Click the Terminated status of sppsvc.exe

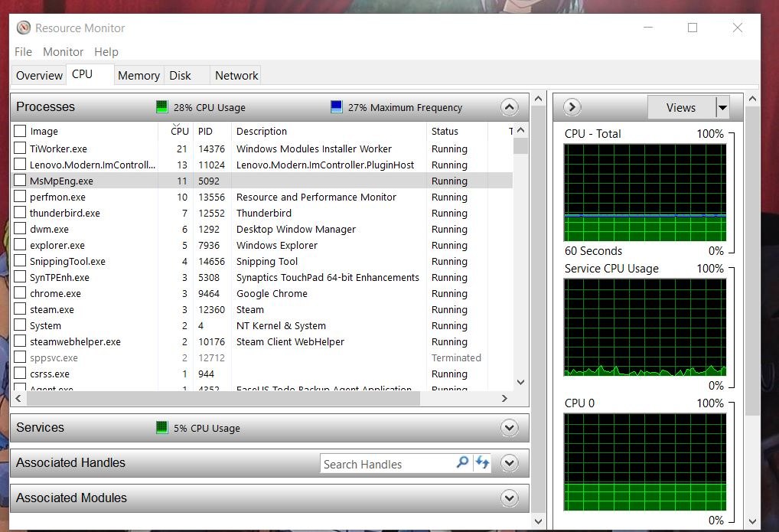[456, 357]
